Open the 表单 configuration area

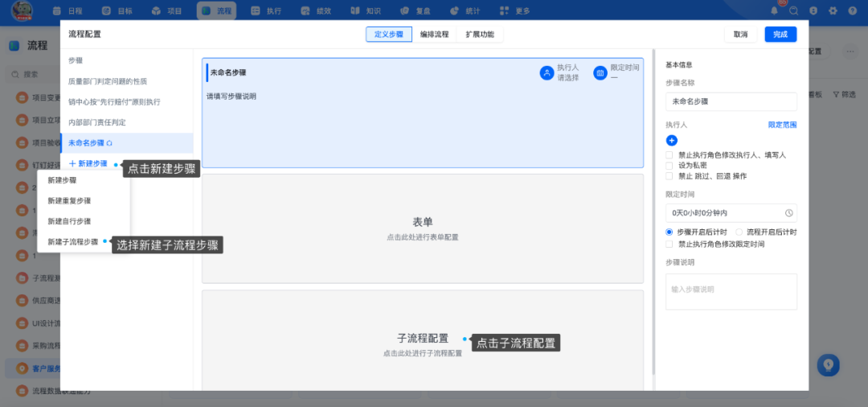423,228
